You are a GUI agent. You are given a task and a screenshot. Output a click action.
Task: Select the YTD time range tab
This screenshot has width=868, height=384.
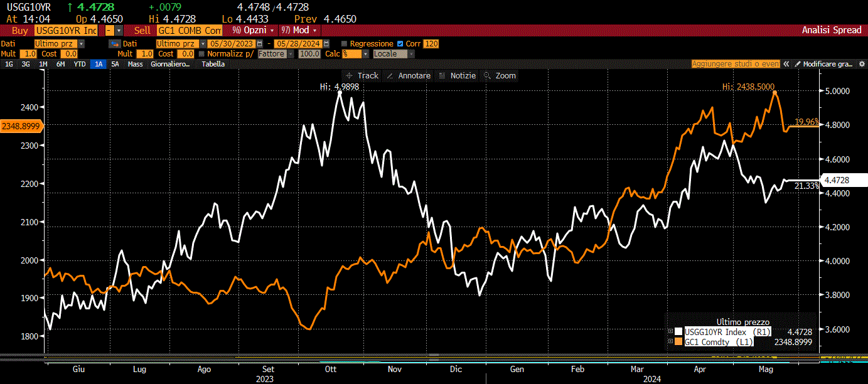pos(80,64)
